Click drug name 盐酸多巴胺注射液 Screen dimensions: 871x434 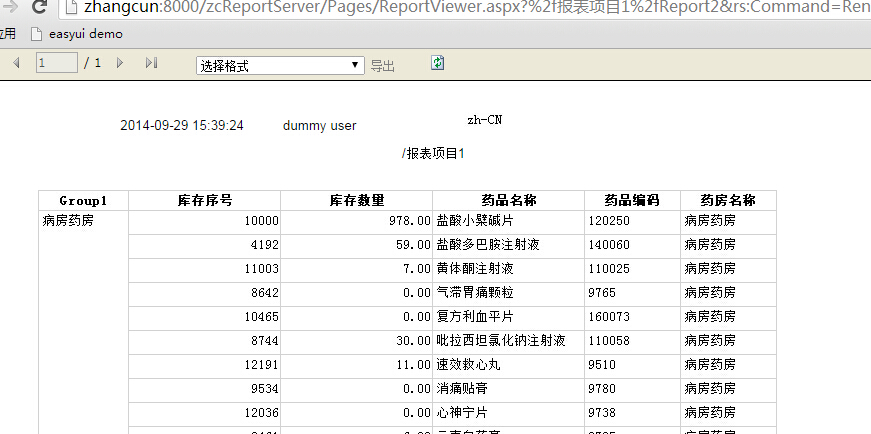488,245
